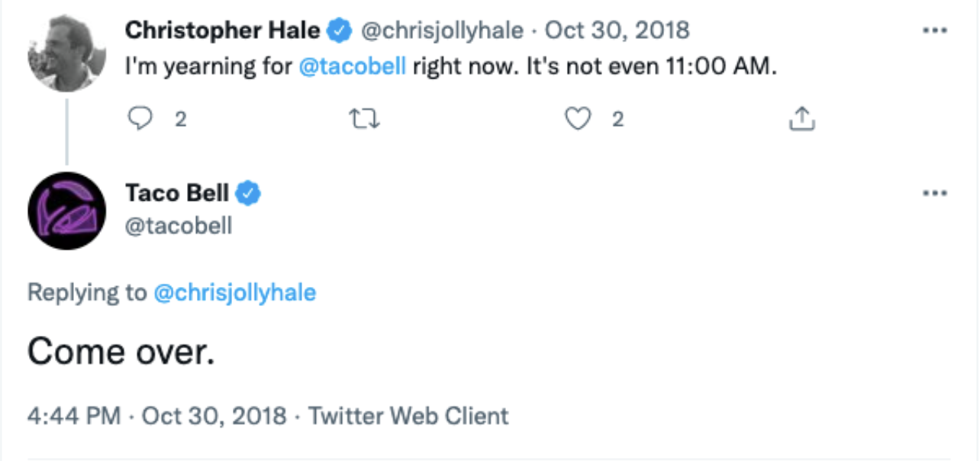Image resolution: width=980 pixels, height=461 pixels.
Task: Click the 4:44 PM timestamp
Action: point(74,416)
